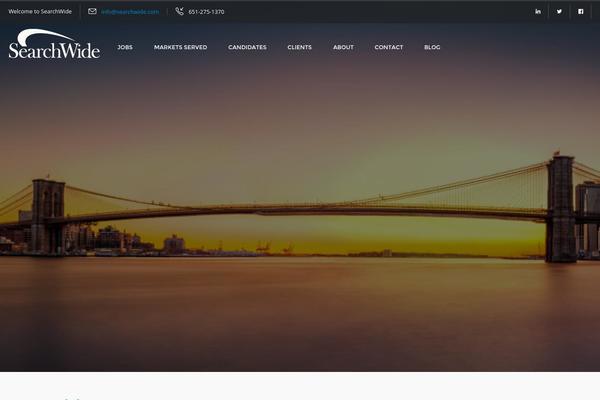Open the Markets Served menu

[181, 47]
